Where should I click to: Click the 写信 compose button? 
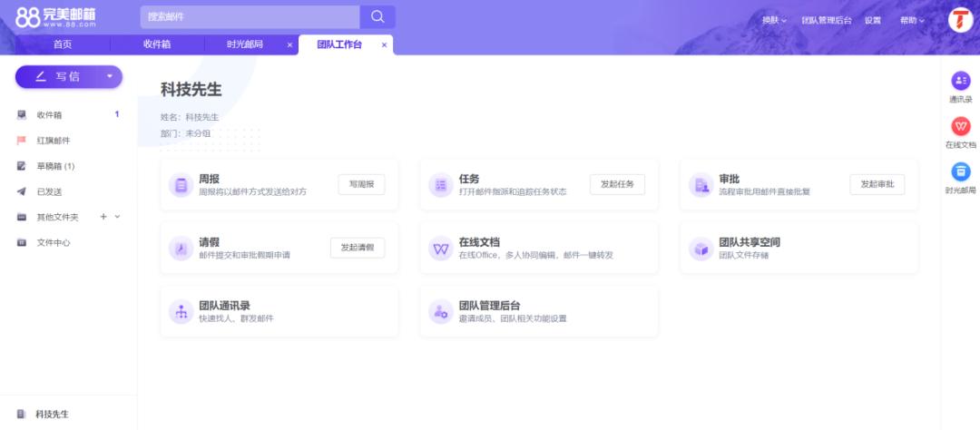point(69,77)
